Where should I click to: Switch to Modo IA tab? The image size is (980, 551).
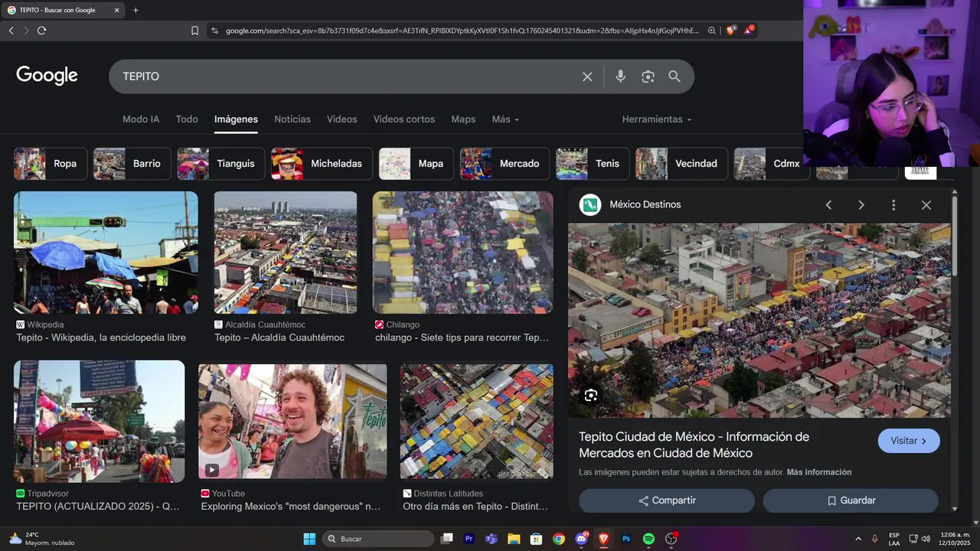[x=141, y=119]
